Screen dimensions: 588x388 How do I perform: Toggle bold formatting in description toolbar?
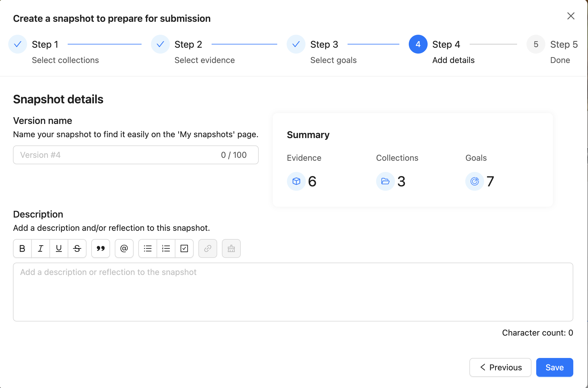(22, 248)
